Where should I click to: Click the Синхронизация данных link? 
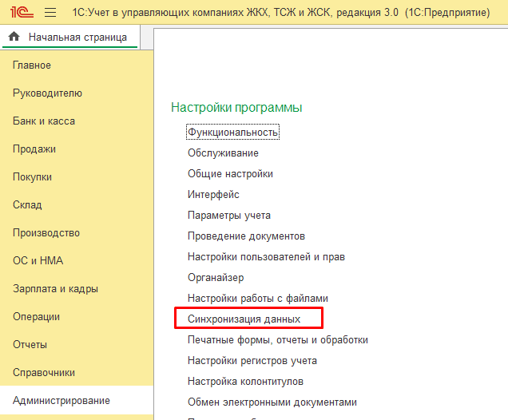click(244, 319)
